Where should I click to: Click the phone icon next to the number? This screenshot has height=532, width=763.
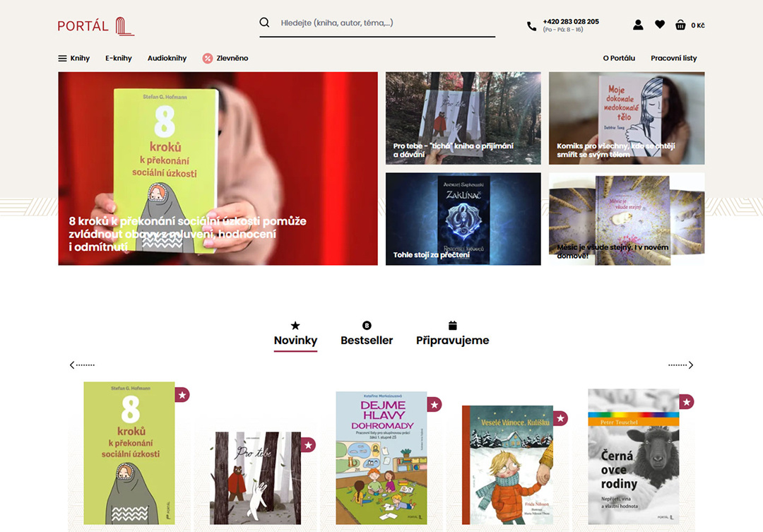531,25
